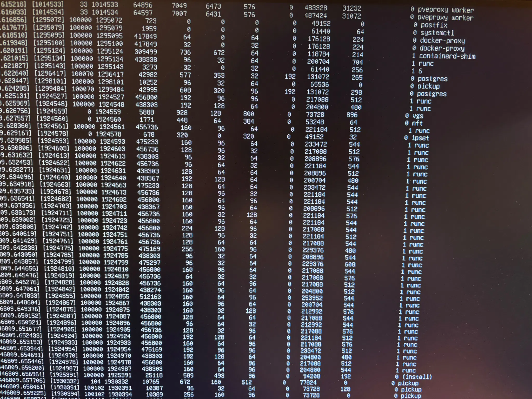Click the value 483328 in top row

coord(316,8)
